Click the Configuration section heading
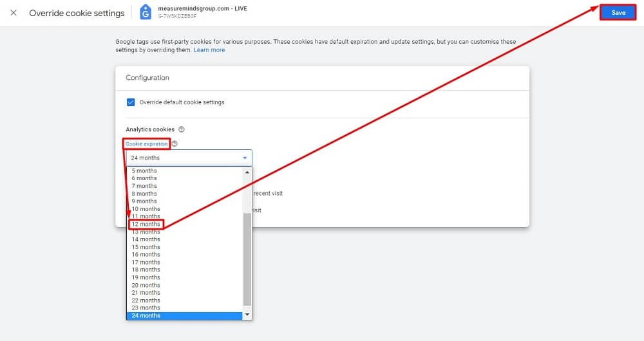Viewport: 644px width, 341px height. point(147,78)
